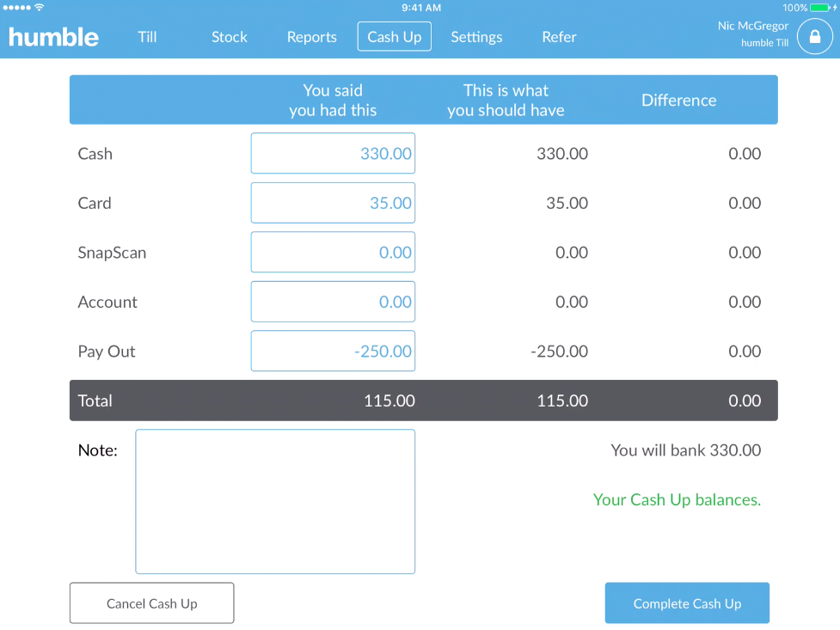840x630 pixels.
Task: Tap the 9:41 AM clock
Action: pos(421,8)
